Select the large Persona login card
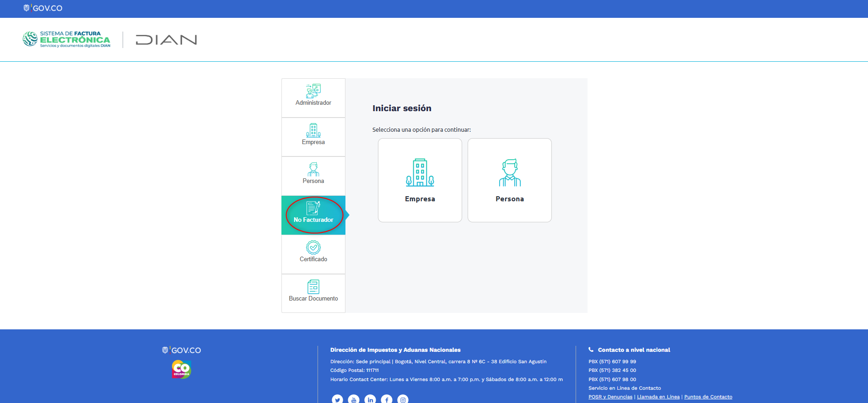This screenshot has width=868, height=403. click(510, 180)
